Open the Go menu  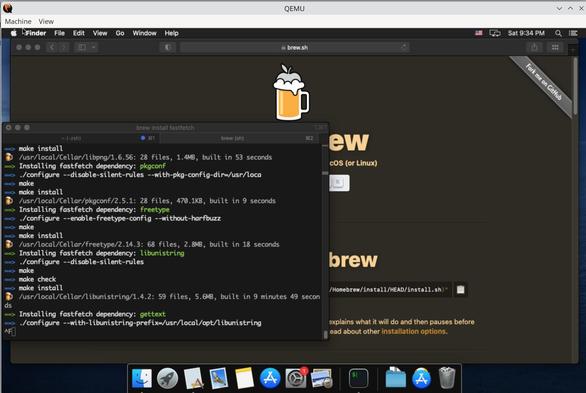point(120,33)
